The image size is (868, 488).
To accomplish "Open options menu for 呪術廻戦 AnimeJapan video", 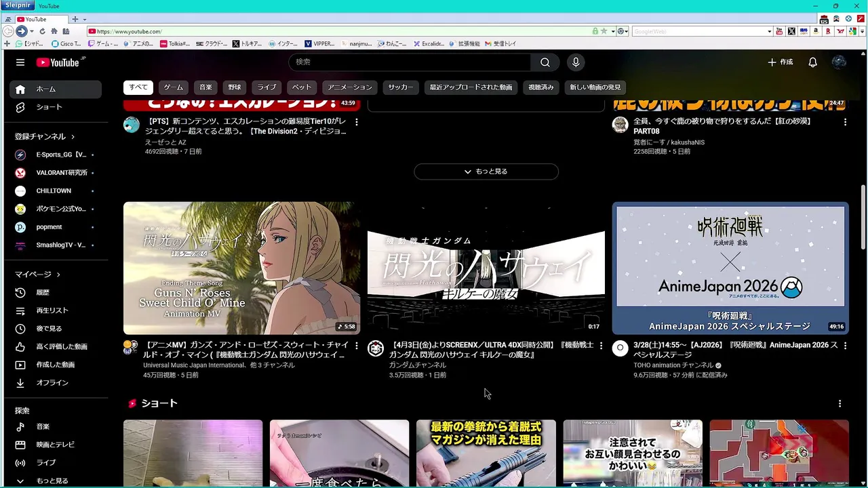I will coord(845,346).
